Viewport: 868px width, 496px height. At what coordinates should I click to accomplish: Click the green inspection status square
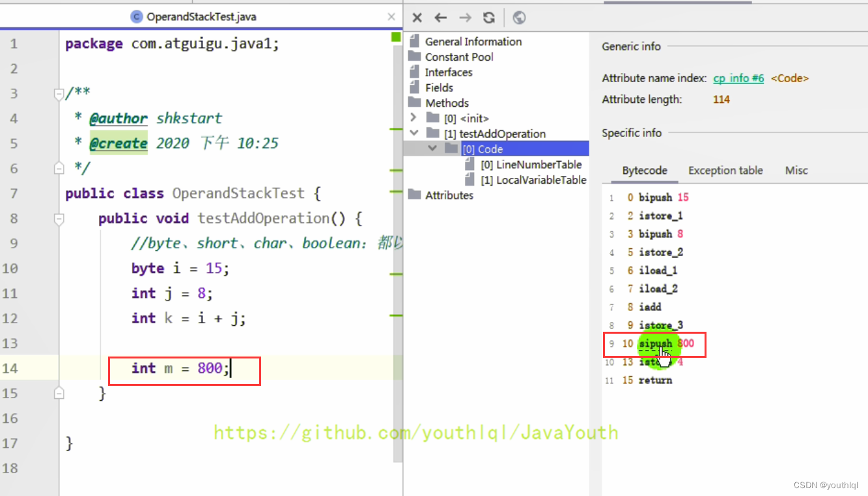[396, 37]
